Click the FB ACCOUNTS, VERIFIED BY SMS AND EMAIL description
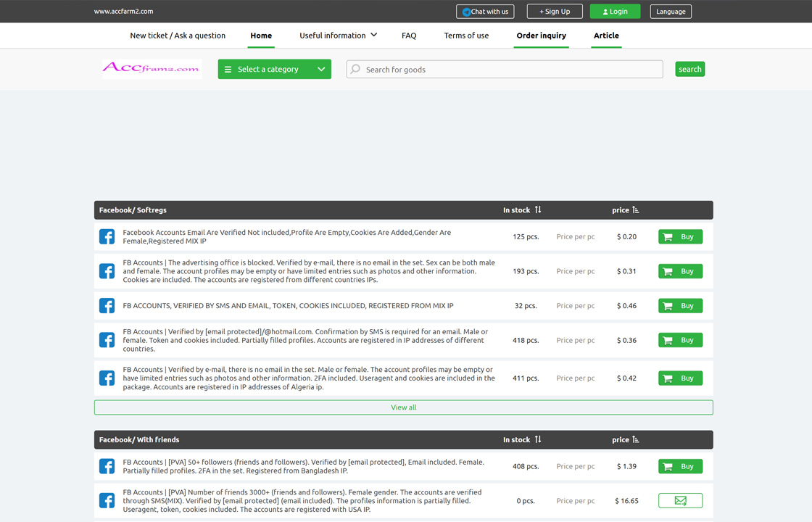The image size is (812, 522). [288, 305]
